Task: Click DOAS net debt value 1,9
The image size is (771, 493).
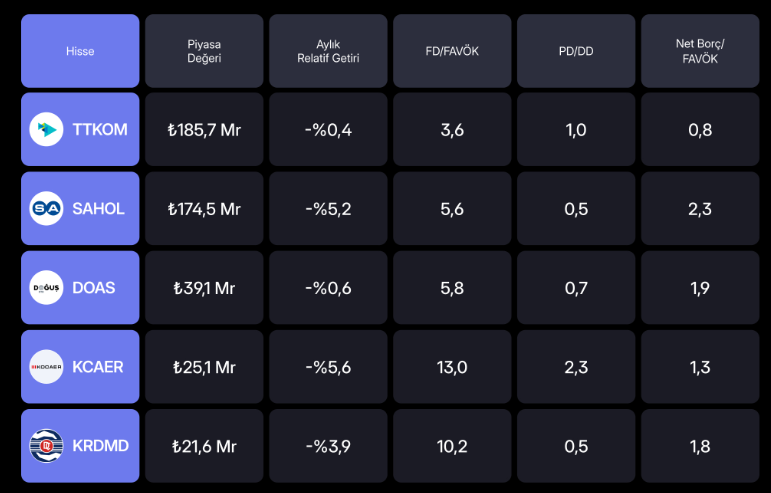Action: (x=700, y=288)
